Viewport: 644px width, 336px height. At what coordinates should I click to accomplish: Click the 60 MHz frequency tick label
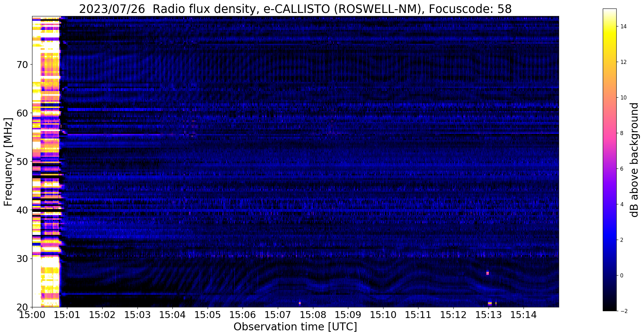click(22, 113)
